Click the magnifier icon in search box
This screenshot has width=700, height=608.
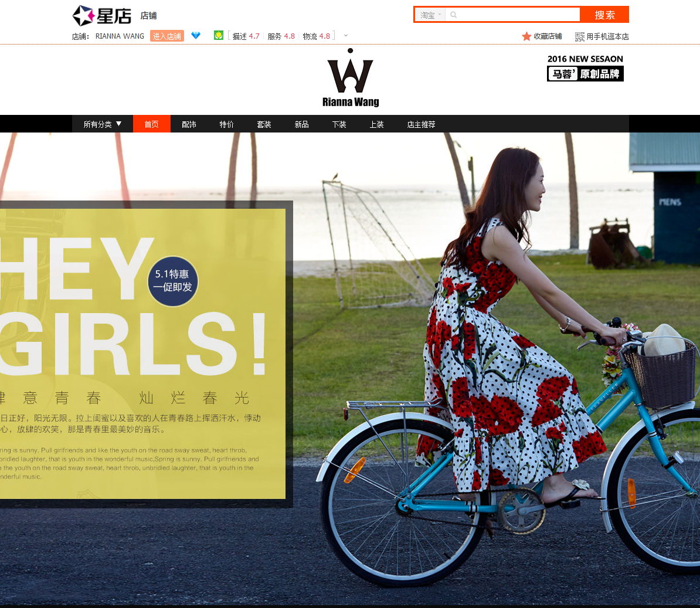pos(453,15)
